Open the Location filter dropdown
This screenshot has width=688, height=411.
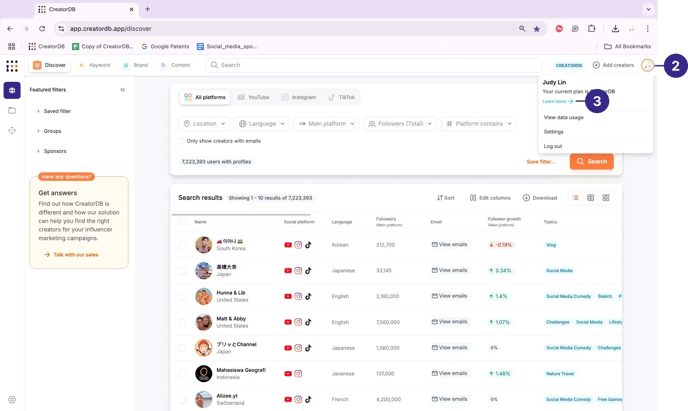(204, 124)
